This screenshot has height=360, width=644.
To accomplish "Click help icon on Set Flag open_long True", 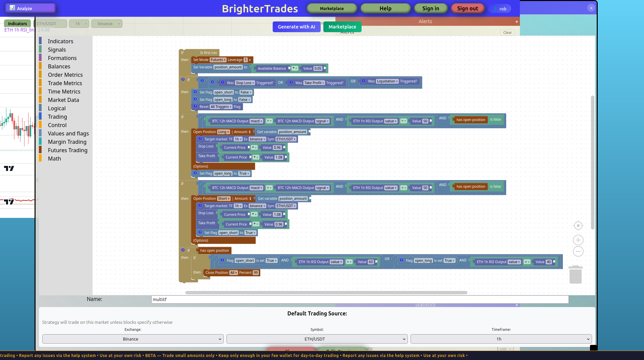I will 195,173.
